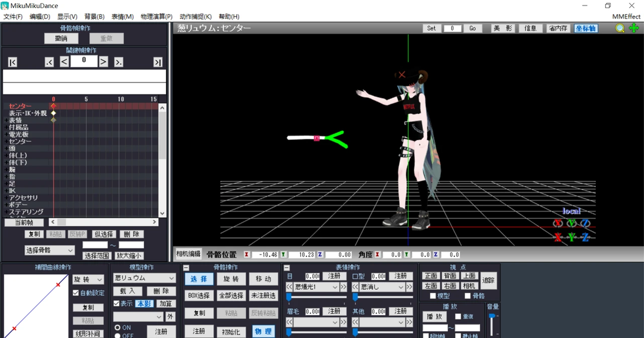The height and width of the screenshot is (338, 644).
Task: Toggle the 自動設定 checkbox
Action: coord(76,293)
